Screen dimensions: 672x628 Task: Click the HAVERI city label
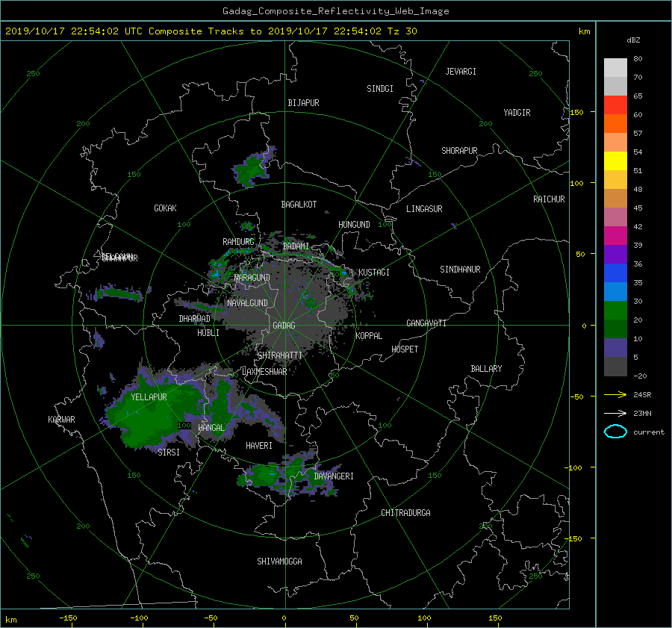pos(259,446)
